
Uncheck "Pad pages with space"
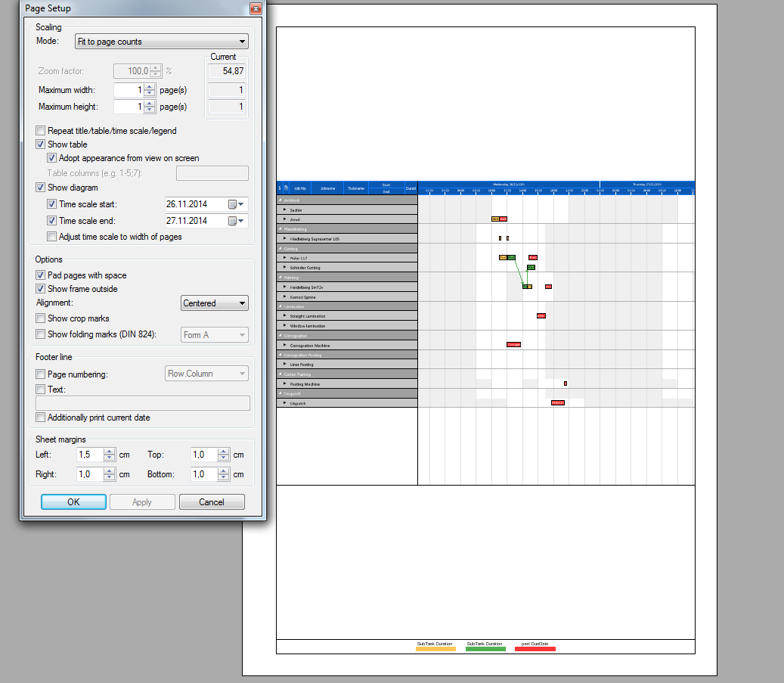click(x=40, y=275)
